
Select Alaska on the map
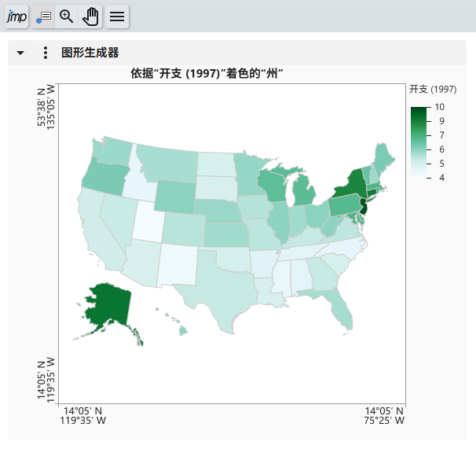111,304
